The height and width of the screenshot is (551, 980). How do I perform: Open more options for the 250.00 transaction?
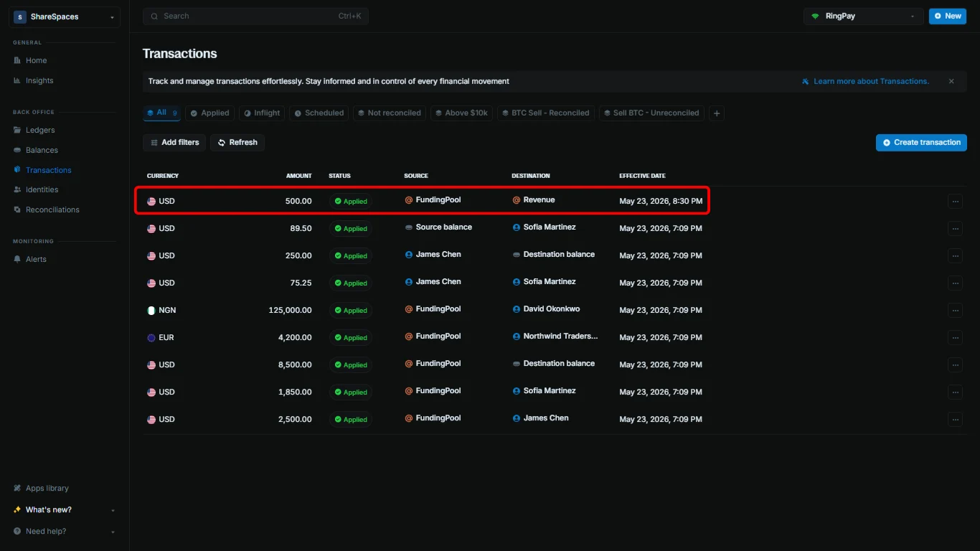tap(955, 256)
